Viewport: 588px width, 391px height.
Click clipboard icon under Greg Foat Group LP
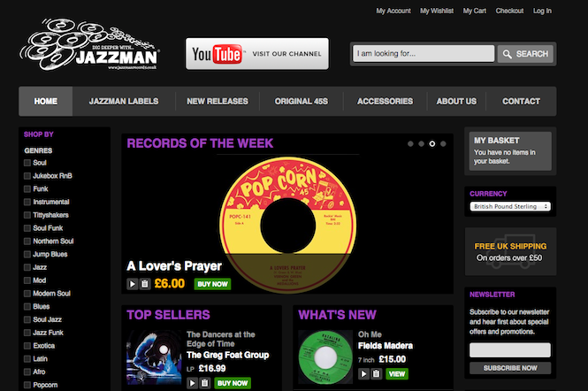pos(205,383)
